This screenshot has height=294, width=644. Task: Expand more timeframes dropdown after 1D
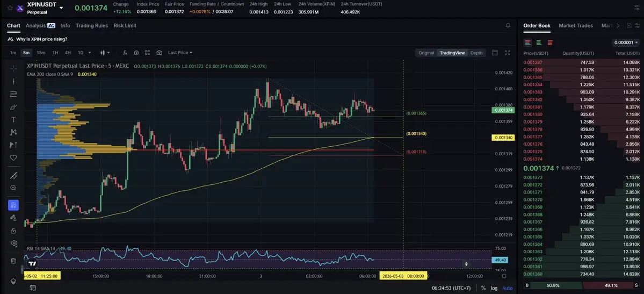(x=90, y=53)
